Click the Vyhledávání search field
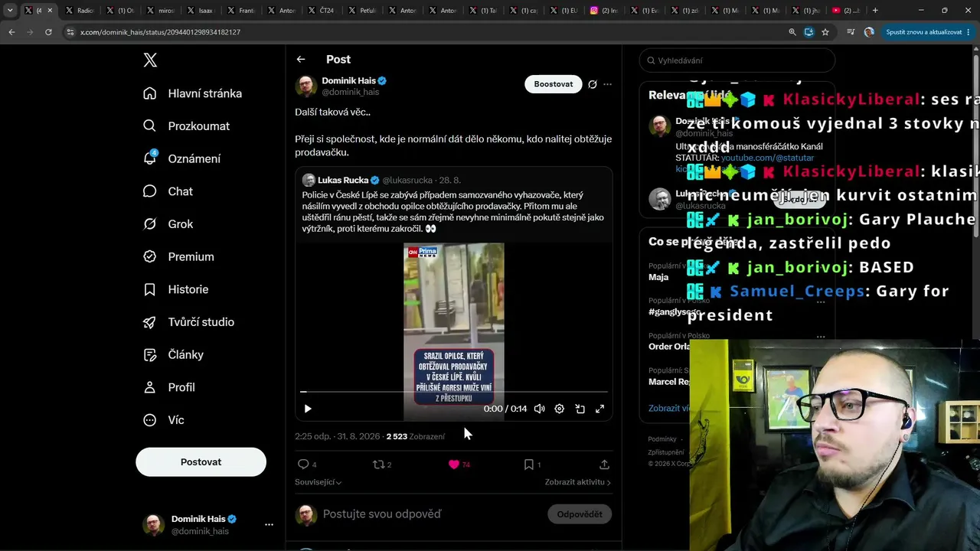Viewport: 980px width, 551px height. pyautogui.click(x=737, y=60)
